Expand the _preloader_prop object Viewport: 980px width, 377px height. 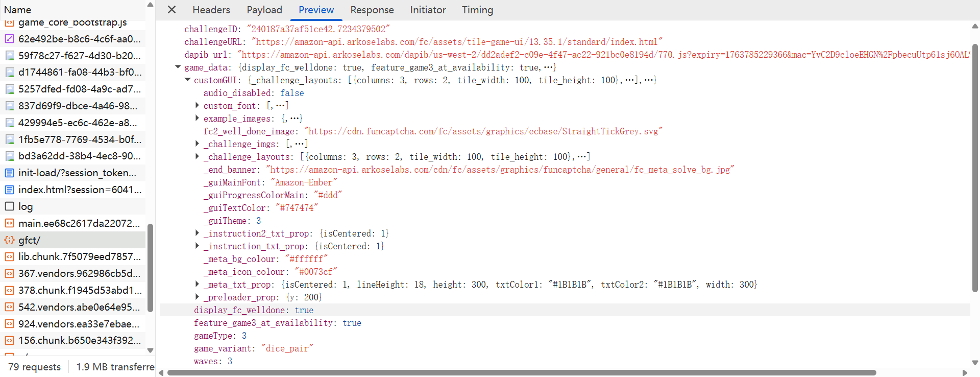(197, 297)
